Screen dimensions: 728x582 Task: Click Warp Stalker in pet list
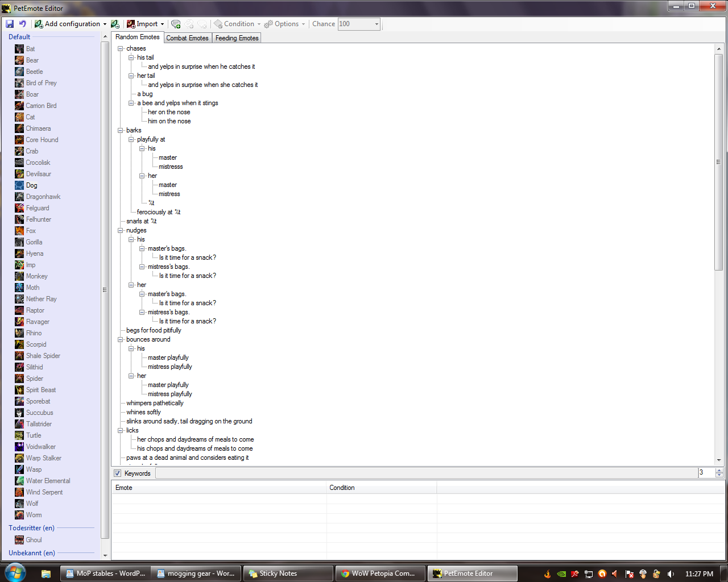[43, 458]
